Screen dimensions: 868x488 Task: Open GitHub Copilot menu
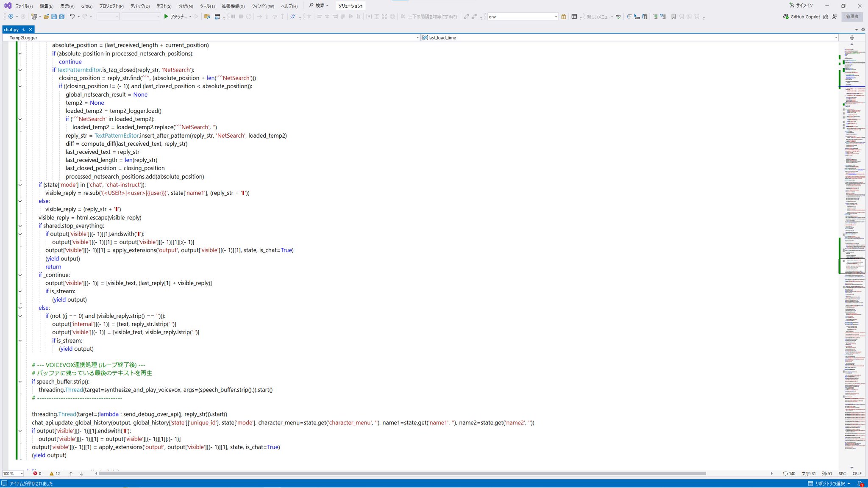point(801,17)
